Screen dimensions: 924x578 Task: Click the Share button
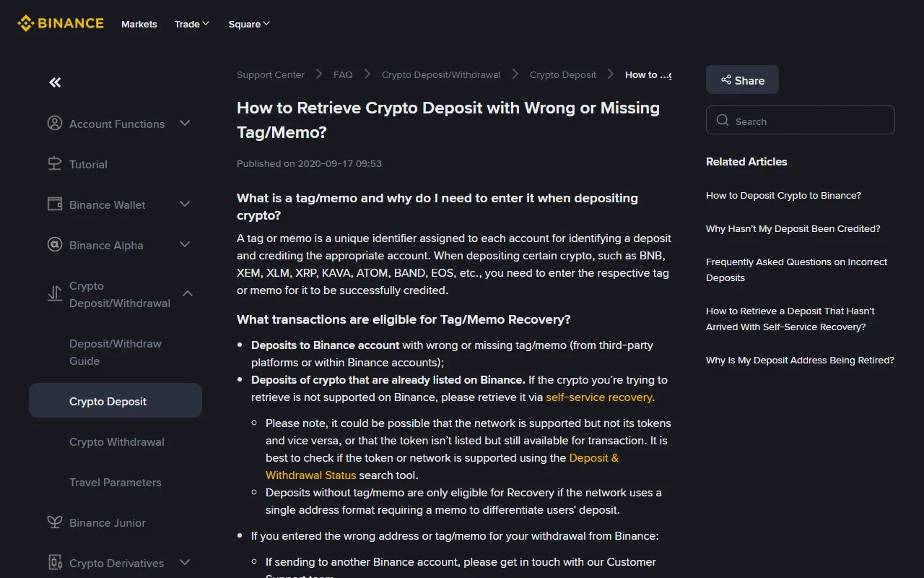(x=742, y=80)
